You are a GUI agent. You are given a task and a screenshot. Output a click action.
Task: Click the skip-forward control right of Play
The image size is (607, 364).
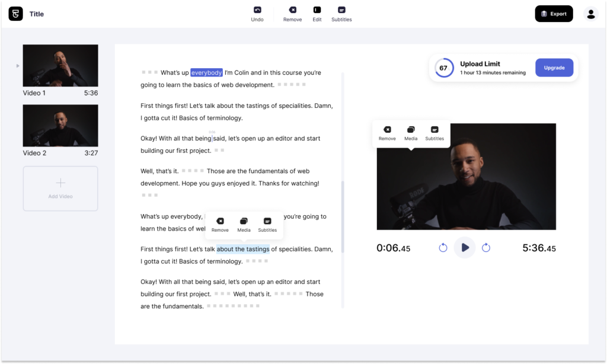(x=486, y=248)
